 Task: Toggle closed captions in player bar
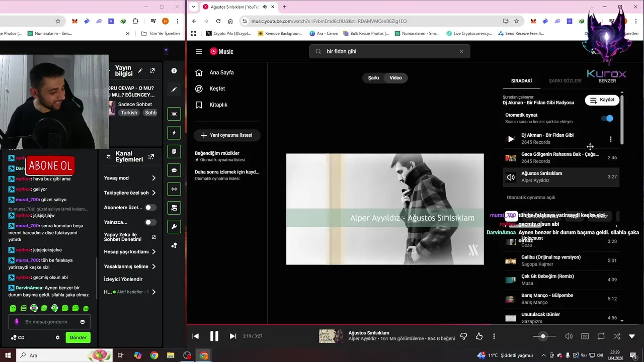pos(585,336)
